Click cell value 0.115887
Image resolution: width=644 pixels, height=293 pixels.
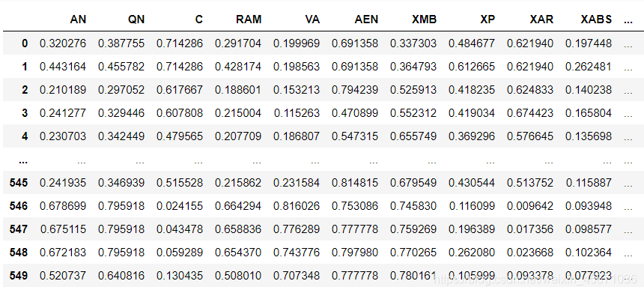pyautogui.click(x=589, y=182)
